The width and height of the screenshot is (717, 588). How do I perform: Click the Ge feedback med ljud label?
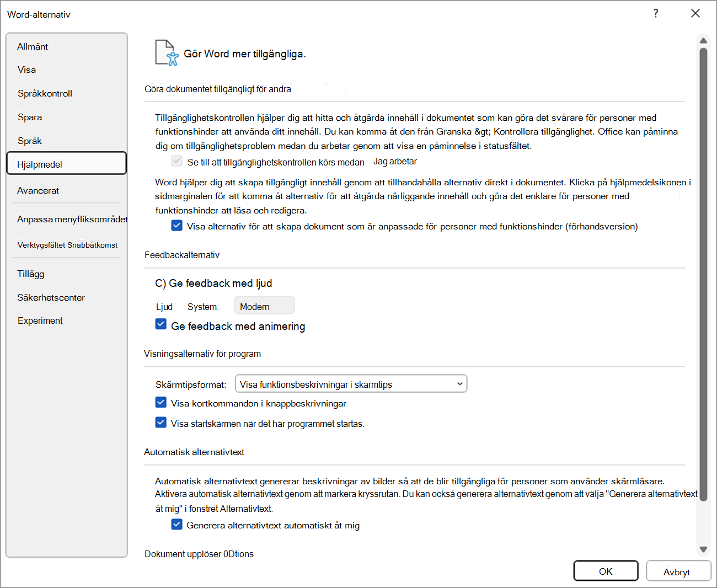213,283
